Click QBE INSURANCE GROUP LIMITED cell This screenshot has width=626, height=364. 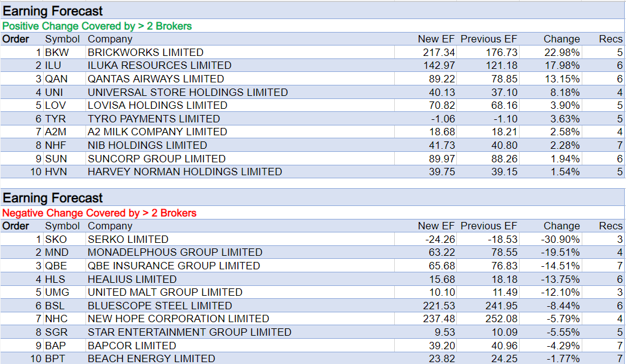point(173,266)
